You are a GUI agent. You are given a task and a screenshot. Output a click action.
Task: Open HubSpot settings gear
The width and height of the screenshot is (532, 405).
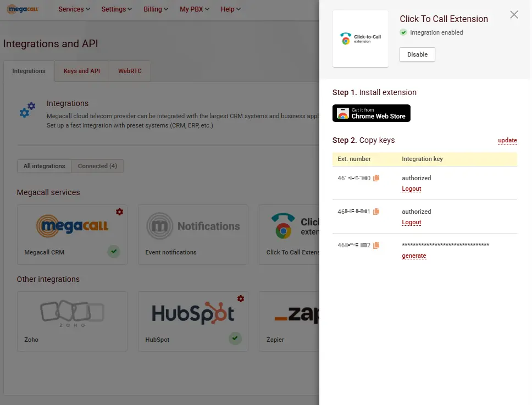[241, 298]
